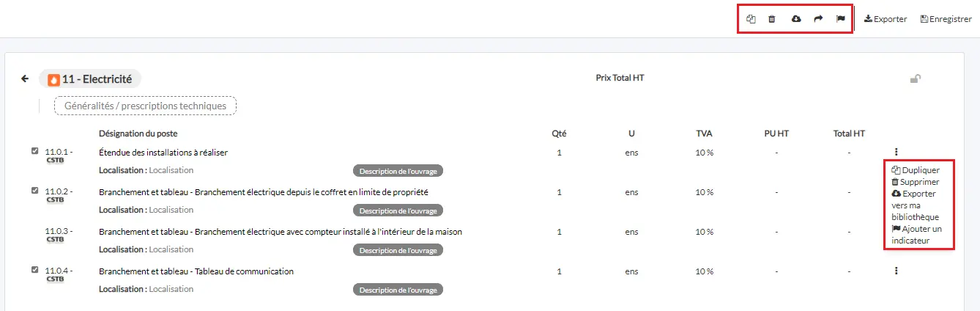Click the CSTB badge under 11.0.4
980x311 pixels.
pos(55,279)
